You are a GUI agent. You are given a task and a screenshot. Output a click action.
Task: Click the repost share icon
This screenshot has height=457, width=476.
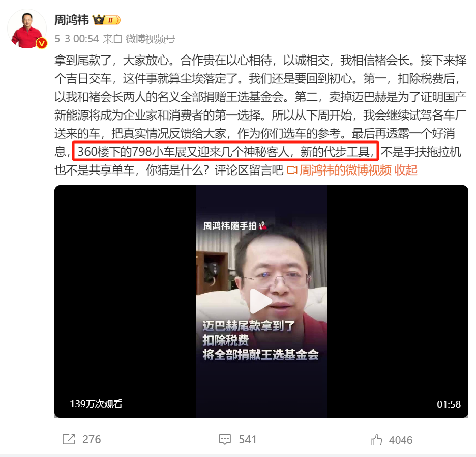(69, 439)
